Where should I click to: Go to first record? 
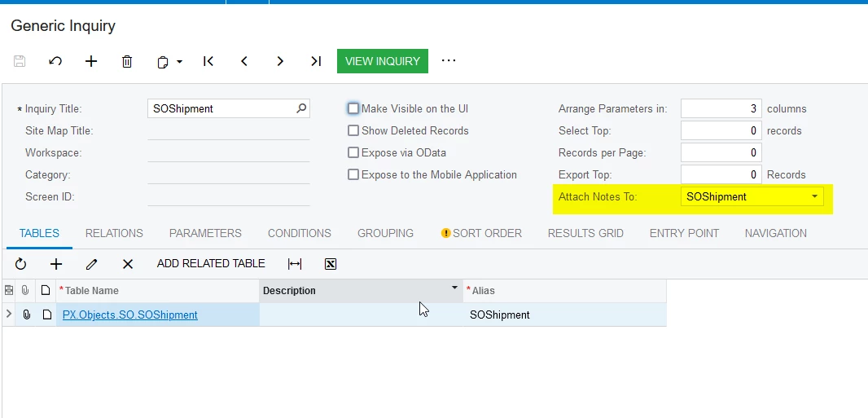click(x=208, y=61)
